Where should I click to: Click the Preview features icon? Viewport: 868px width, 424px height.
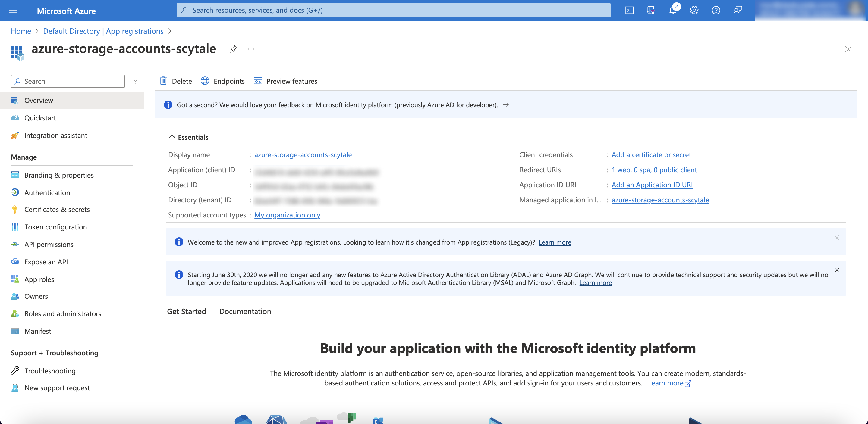[258, 81]
